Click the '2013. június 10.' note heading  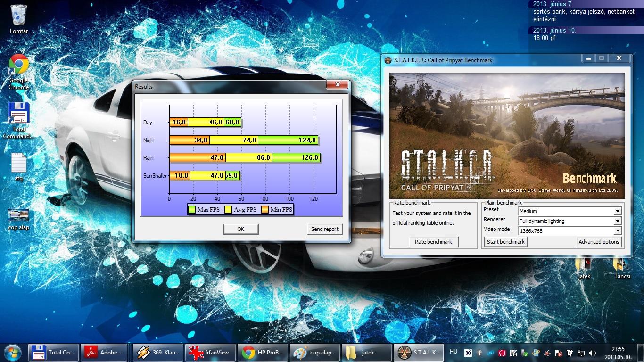coord(554,30)
